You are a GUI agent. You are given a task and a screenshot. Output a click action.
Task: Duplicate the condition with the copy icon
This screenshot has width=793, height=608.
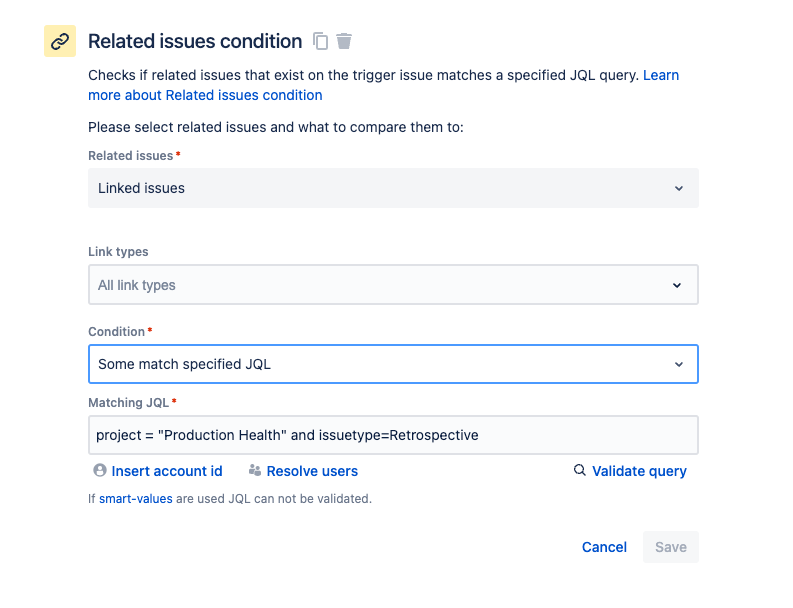tap(320, 41)
